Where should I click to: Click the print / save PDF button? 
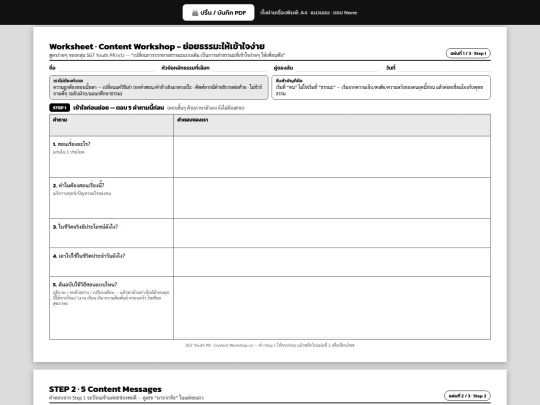pos(218,12)
